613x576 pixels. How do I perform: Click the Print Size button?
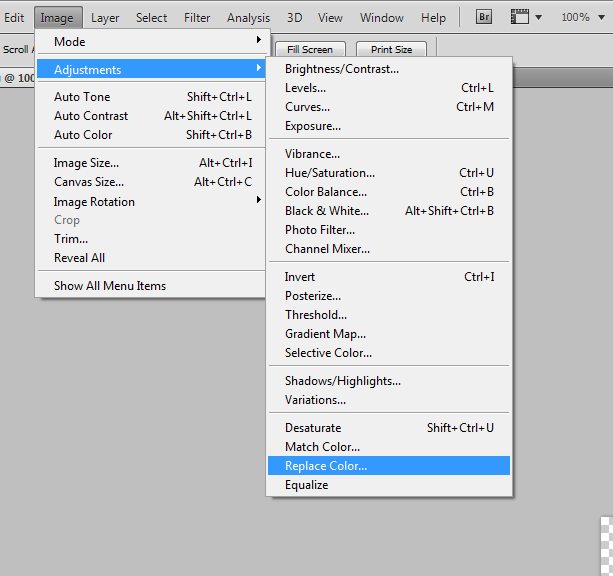[391, 49]
